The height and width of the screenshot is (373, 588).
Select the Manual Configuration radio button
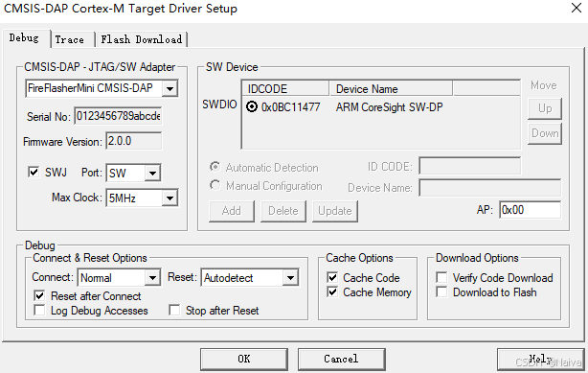[215, 185]
